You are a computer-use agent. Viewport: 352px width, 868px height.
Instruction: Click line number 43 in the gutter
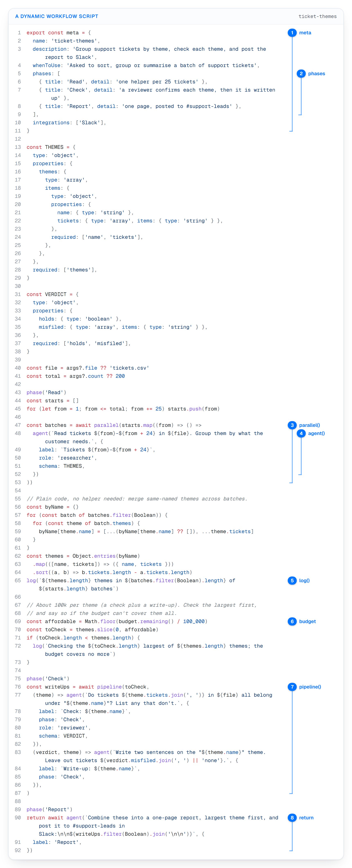18,393
